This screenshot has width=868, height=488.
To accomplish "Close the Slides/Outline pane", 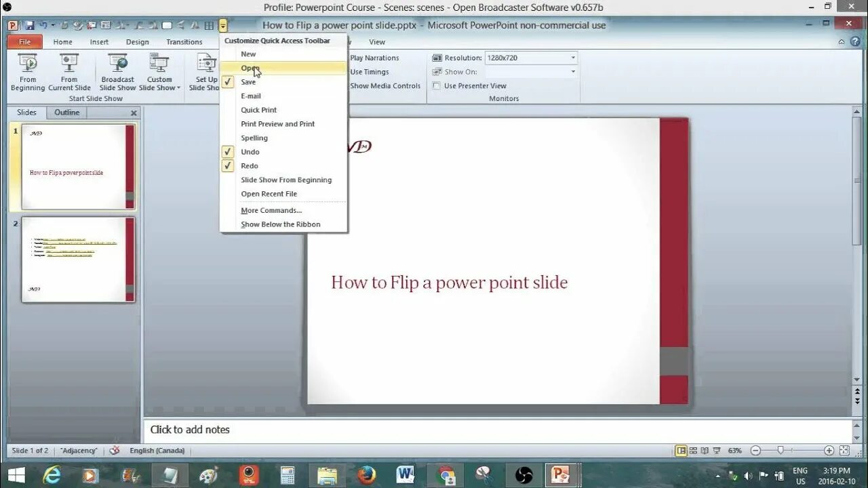I will point(134,113).
